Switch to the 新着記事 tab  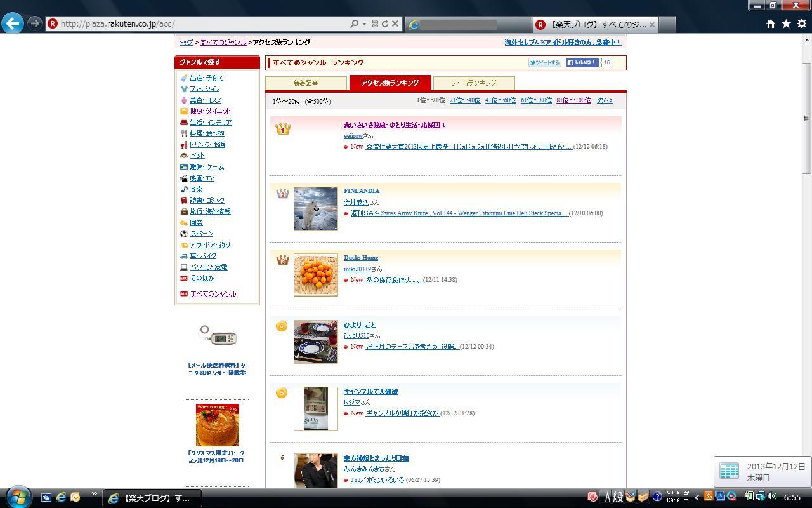[306, 83]
